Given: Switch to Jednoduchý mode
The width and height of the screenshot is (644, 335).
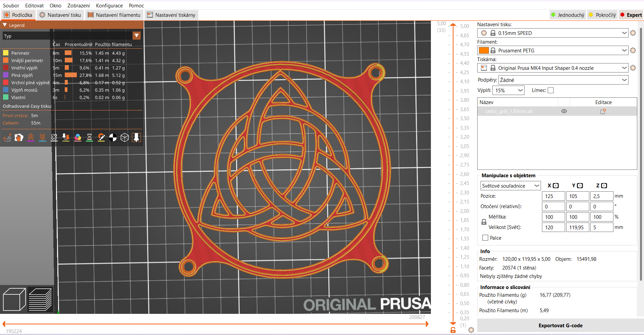Looking at the screenshot, I should point(568,15).
